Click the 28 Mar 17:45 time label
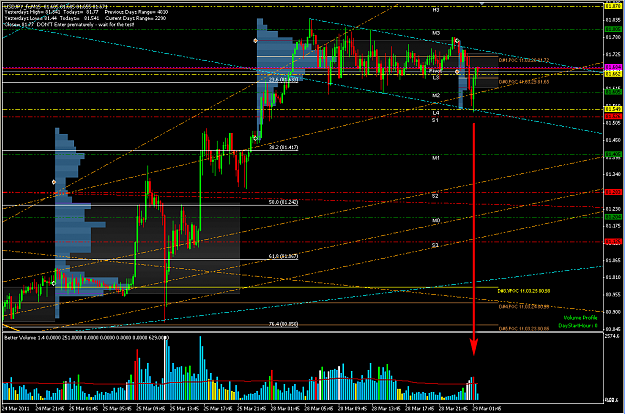Viewport: 625px width, 414px height. (420, 408)
